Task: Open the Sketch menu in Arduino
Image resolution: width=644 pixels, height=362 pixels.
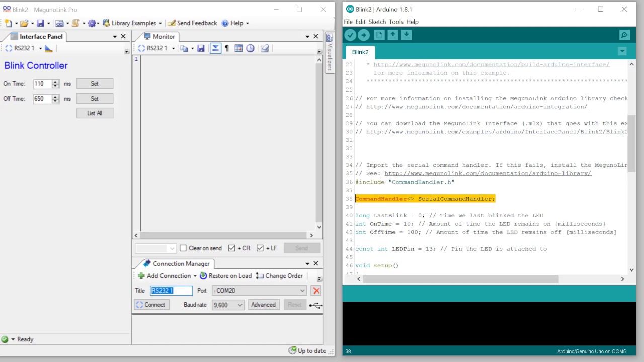Action: click(377, 22)
